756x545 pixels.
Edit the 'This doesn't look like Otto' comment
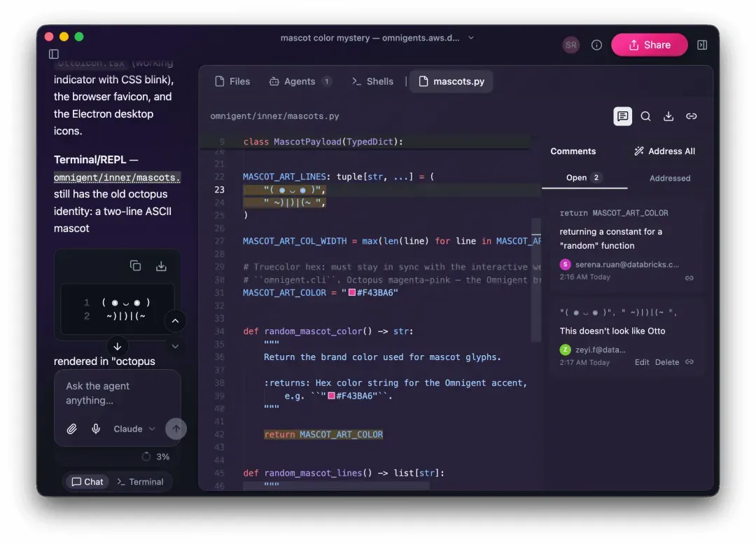642,362
